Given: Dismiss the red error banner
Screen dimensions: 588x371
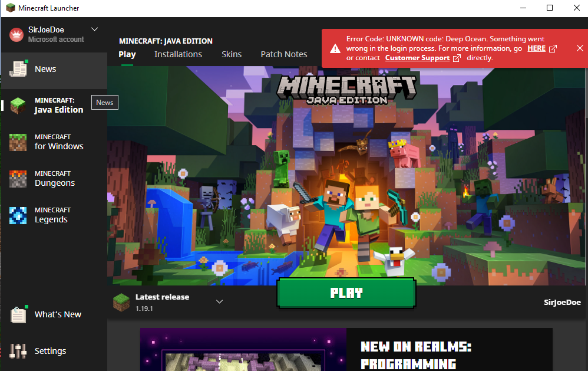Looking at the screenshot, I should click(580, 48).
